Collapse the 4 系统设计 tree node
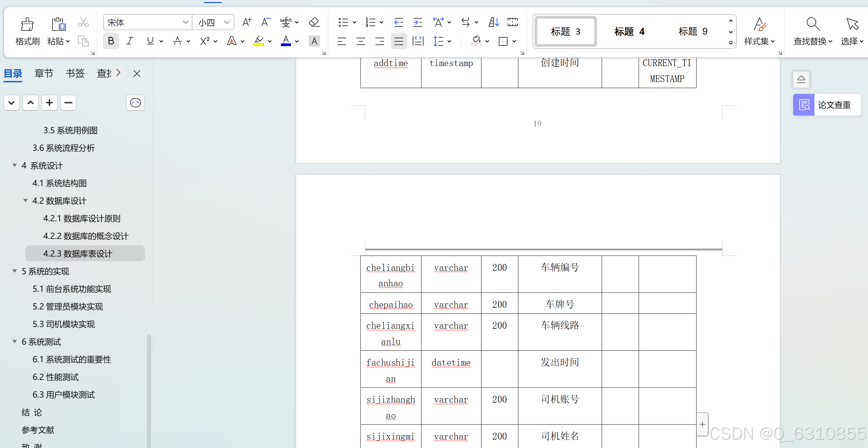 tap(15, 165)
